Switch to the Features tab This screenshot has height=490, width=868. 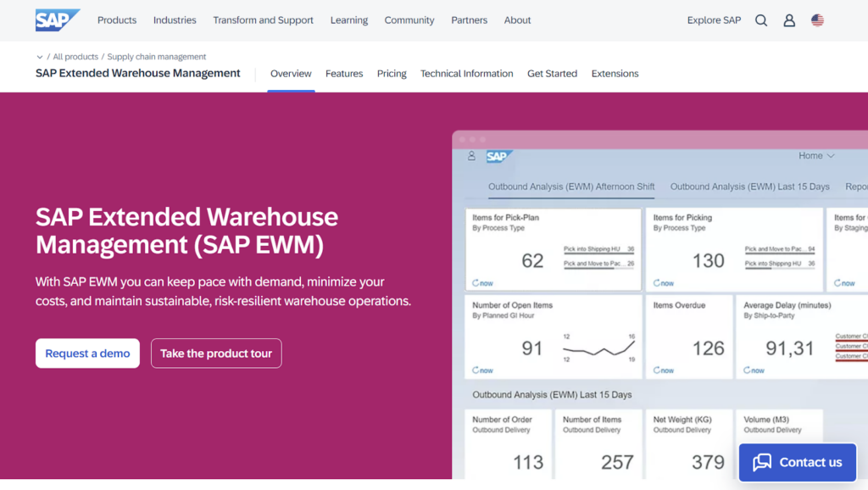344,74
